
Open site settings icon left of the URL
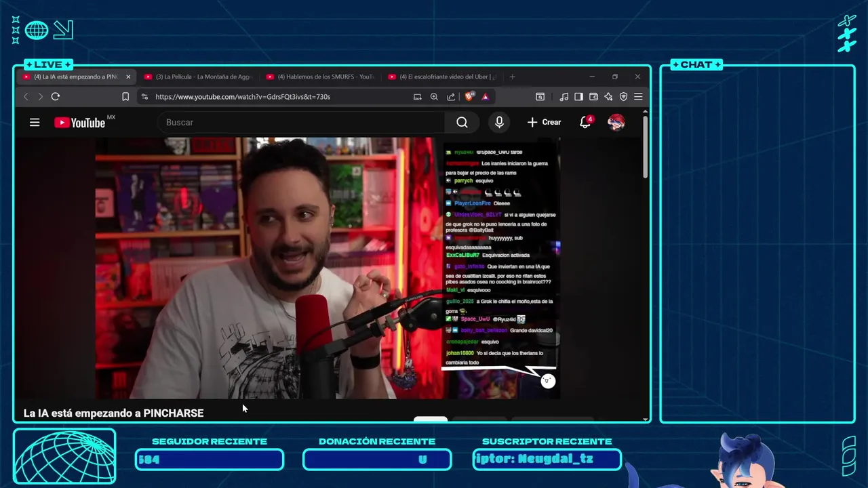[x=144, y=97]
